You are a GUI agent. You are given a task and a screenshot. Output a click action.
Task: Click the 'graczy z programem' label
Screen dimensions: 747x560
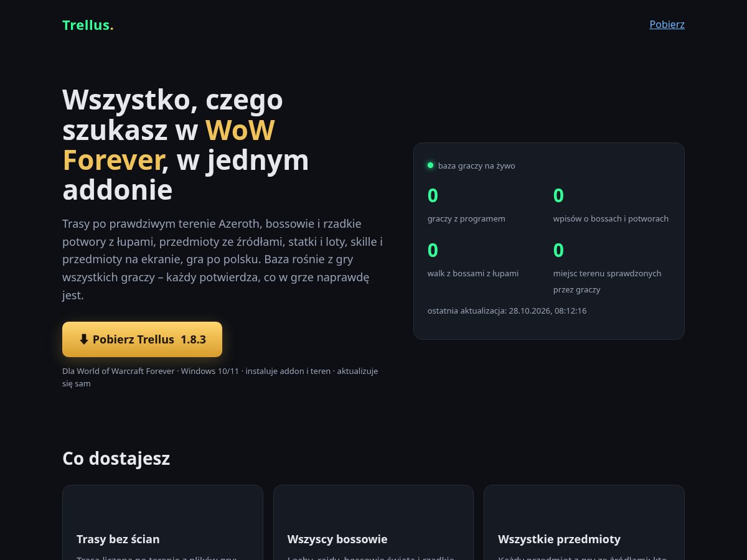click(466, 218)
